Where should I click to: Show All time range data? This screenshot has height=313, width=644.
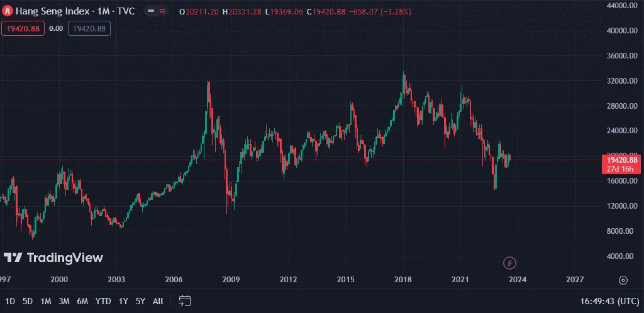[x=158, y=301]
